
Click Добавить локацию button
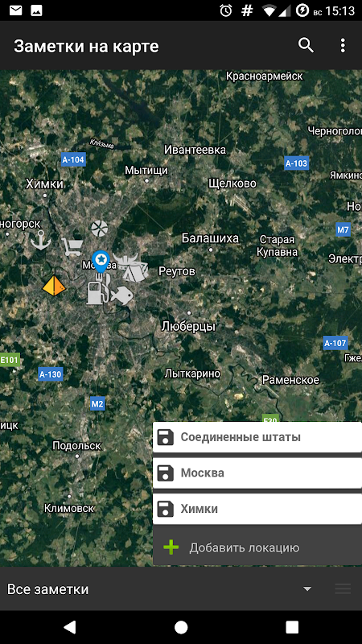(x=257, y=547)
